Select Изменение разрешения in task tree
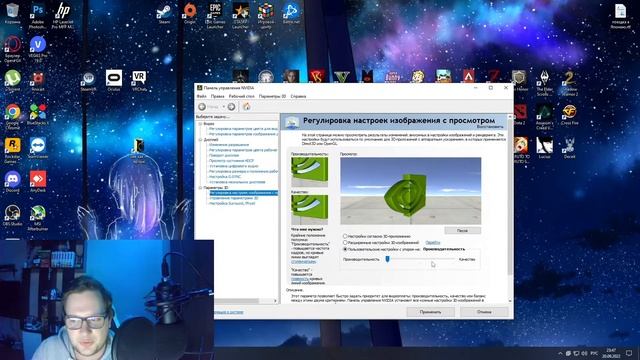Image resolution: width=640 pixels, height=360 pixels. [x=229, y=145]
